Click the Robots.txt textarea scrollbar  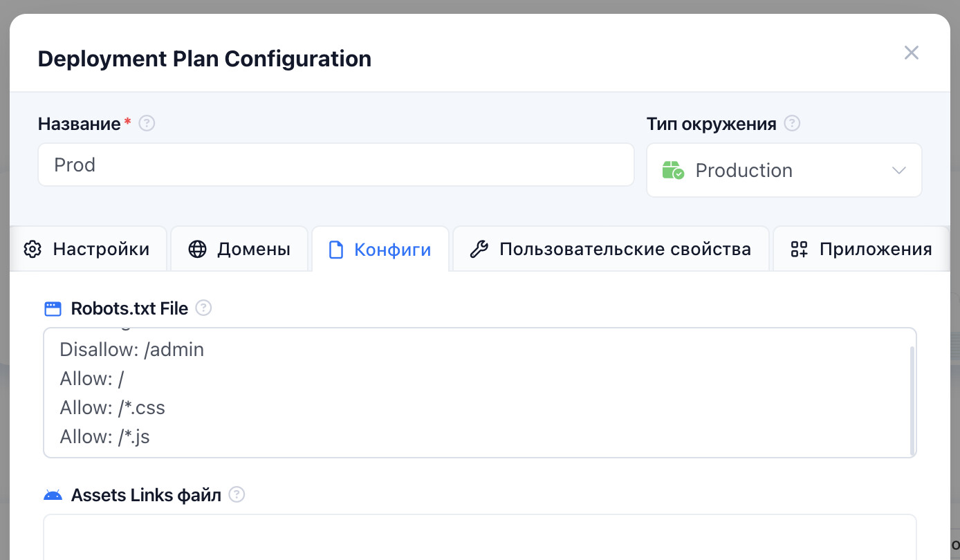(x=912, y=400)
